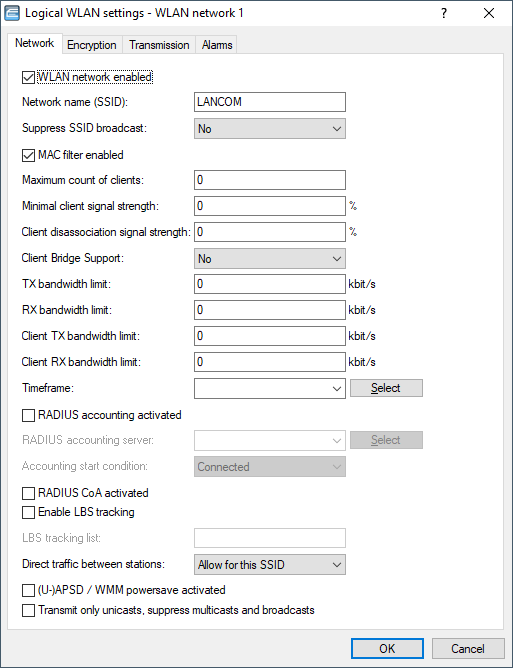Click the Cancel button

[x=468, y=648]
